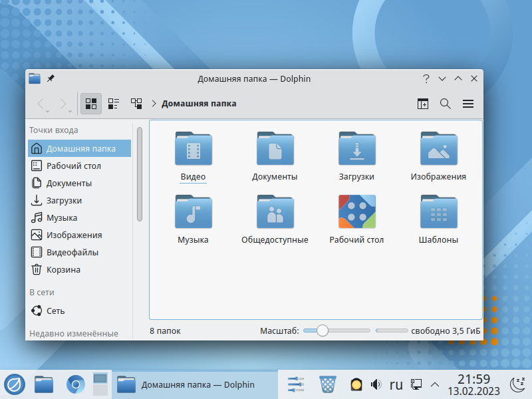The image size is (532, 399).
Task: Switch to icons view mode
Action: click(91, 104)
